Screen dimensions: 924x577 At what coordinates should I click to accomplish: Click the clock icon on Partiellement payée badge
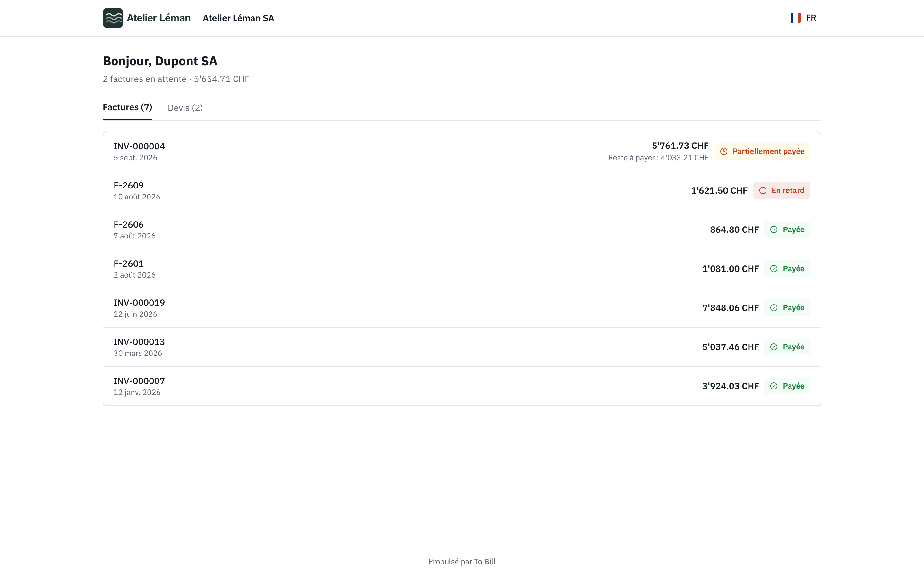[x=723, y=152]
